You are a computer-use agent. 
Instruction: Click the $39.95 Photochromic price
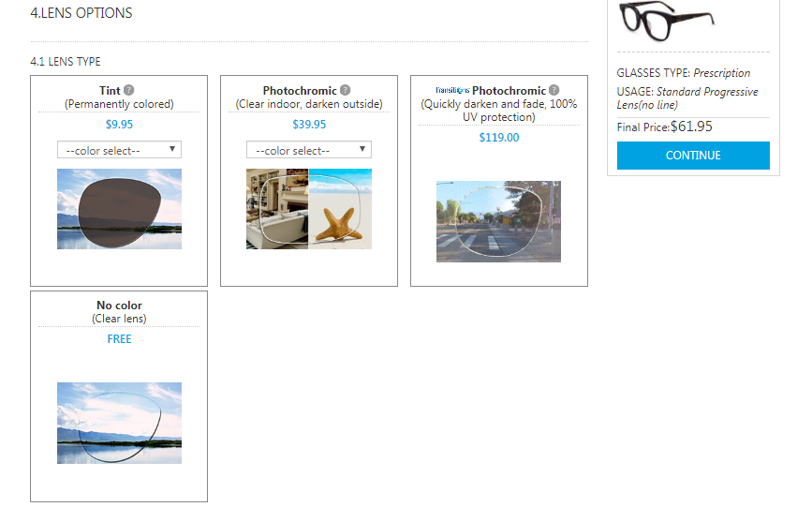(x=309, y=125)
